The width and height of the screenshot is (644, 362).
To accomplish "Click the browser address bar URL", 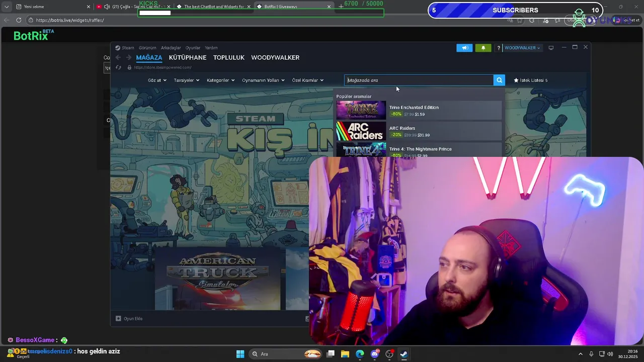I will [x=70, y=20].
